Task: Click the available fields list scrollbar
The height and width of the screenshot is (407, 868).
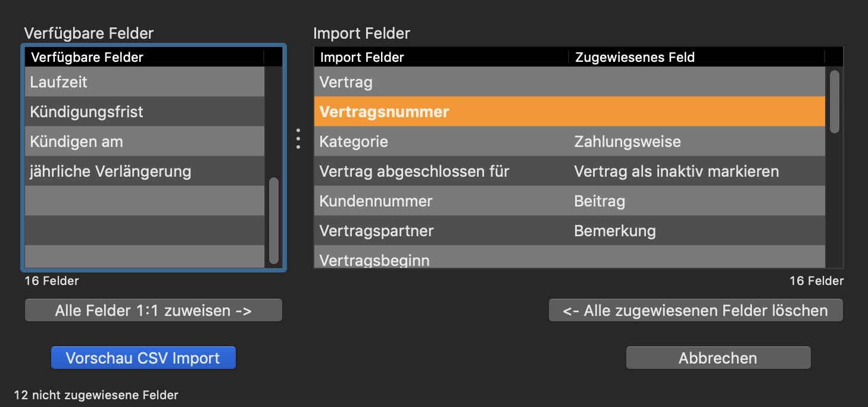Action: point(274,220)
